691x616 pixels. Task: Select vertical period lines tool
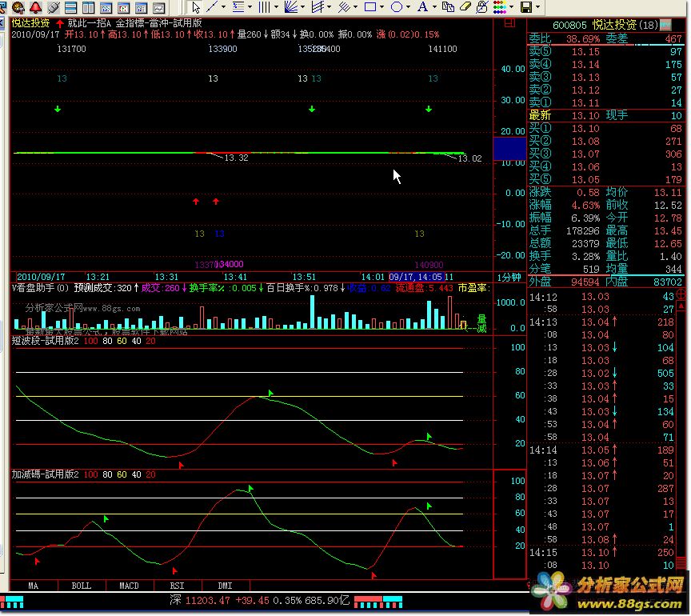264,6
